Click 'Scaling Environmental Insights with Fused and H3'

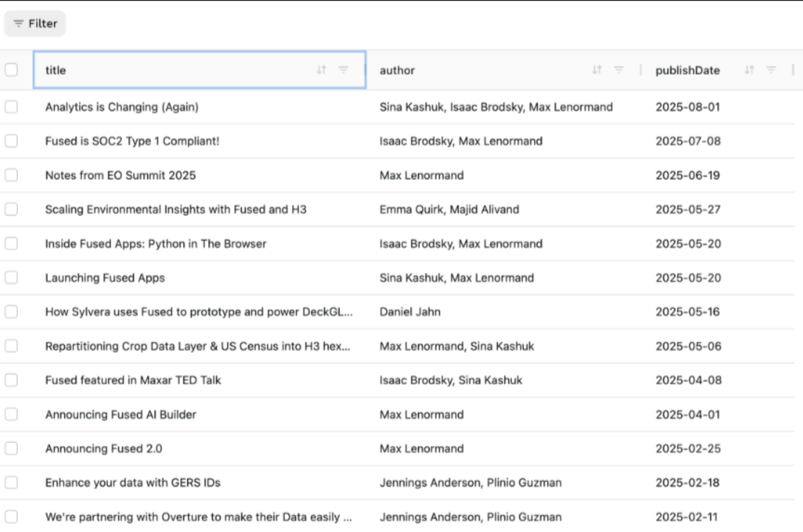176,209
